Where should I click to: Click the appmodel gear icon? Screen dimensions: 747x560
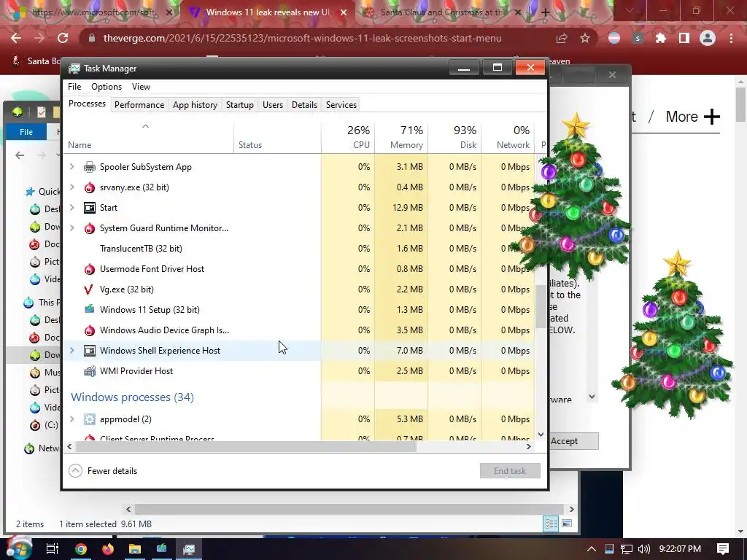90,419
